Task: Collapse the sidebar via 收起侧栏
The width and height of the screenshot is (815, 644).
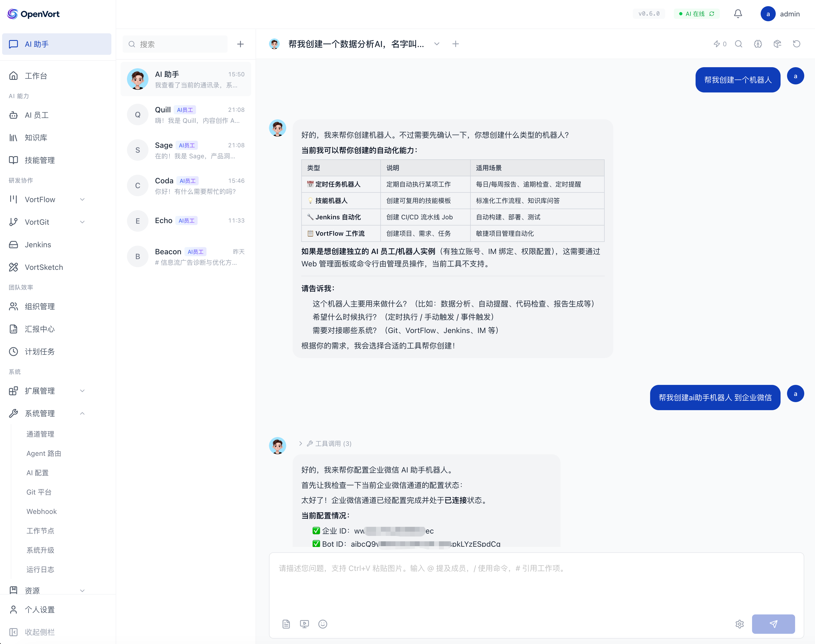Action: click(x=39, y=632)
